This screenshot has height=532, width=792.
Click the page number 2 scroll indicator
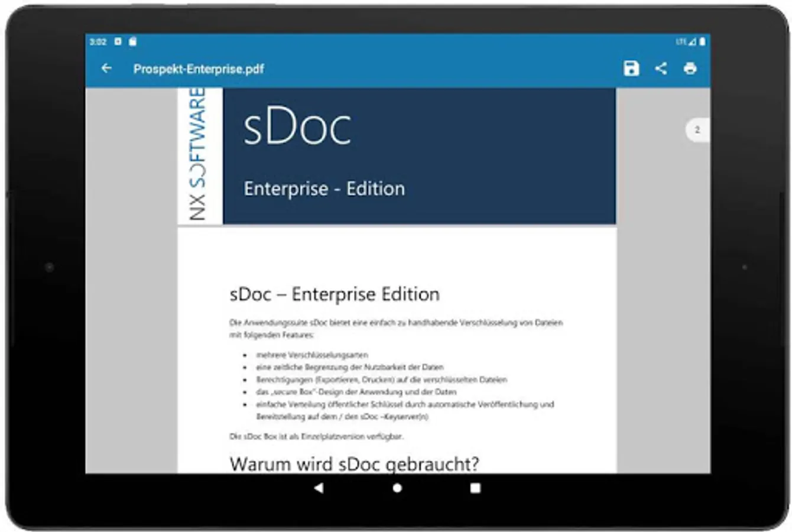pos(697,130)
